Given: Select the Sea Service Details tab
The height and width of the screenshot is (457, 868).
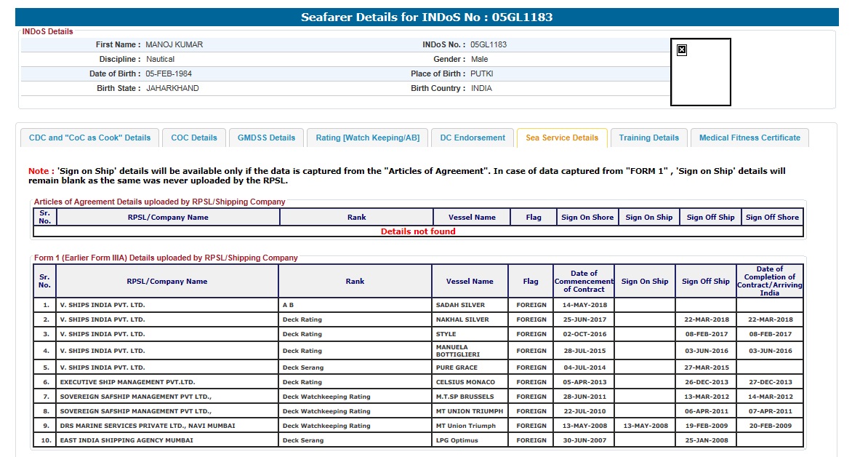Looking at the screenshot, I should [562, 138].
